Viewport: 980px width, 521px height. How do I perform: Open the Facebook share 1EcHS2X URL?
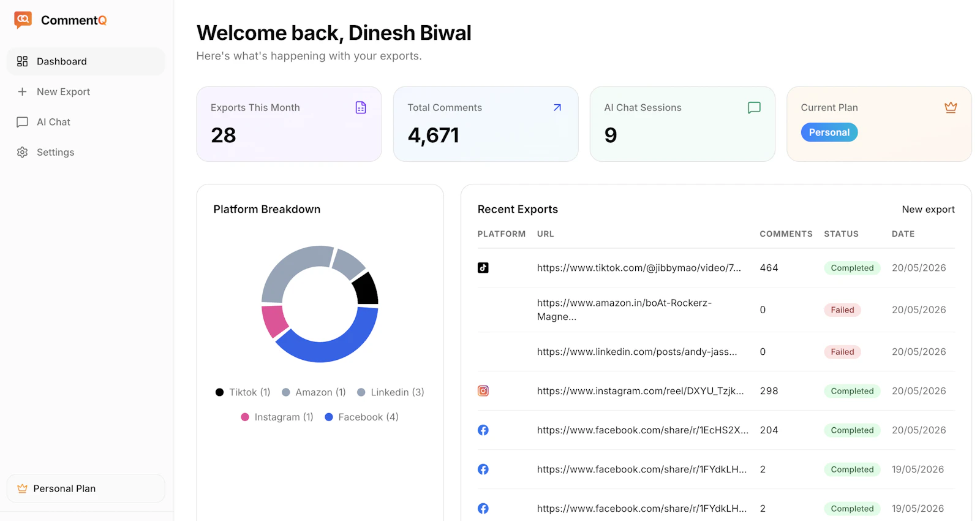pos(643,430)
